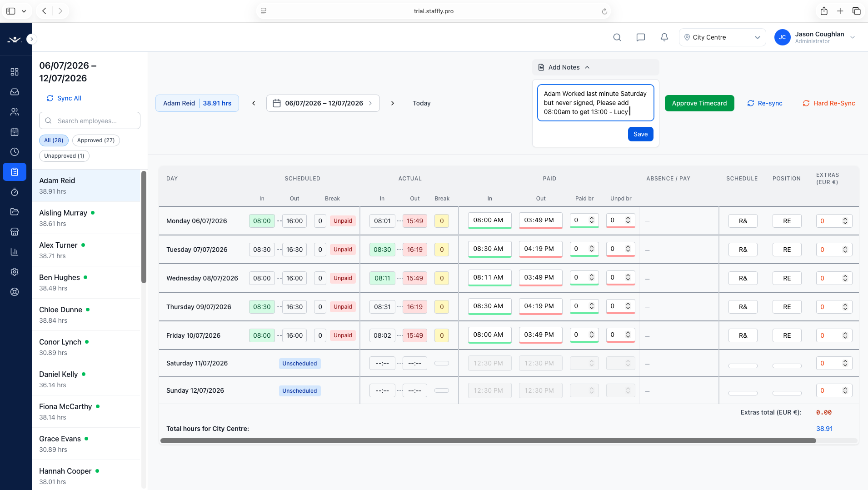Open the folder documents icon in sidebar
This screenshot has height=490, width=868.
pos(15,212)
